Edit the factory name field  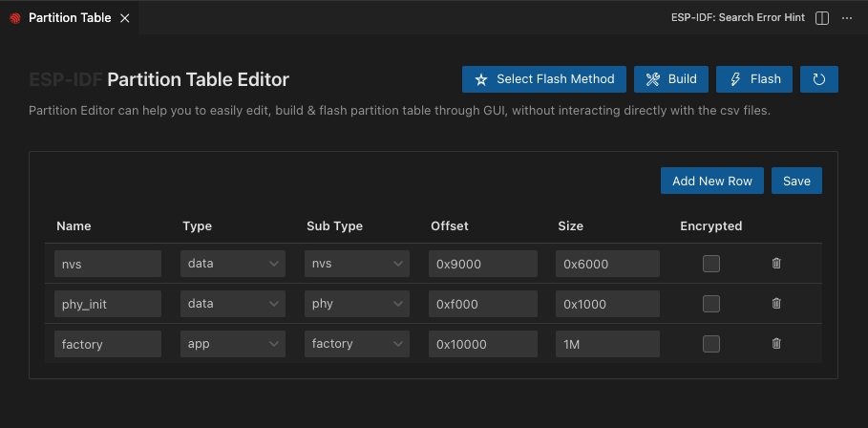108,344
